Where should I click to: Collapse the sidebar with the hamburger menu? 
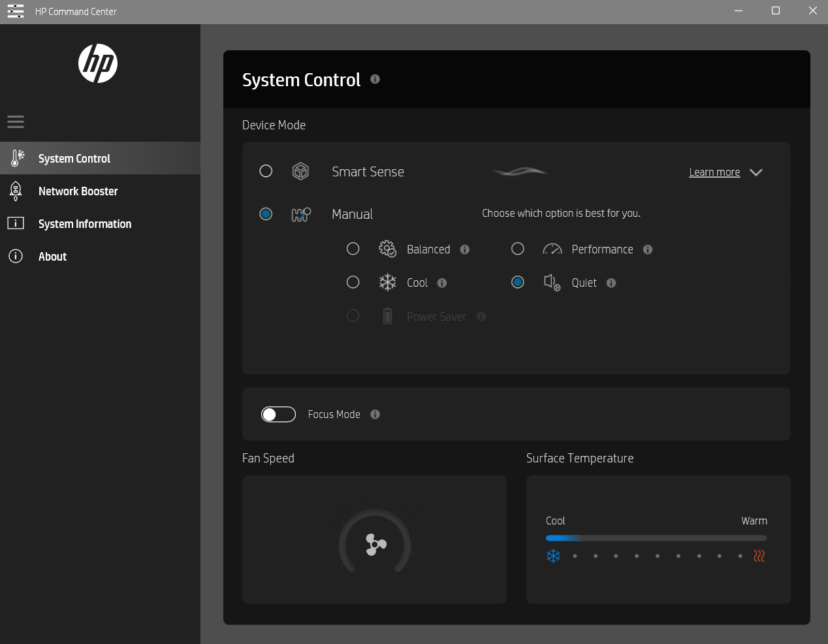[16, 122]
